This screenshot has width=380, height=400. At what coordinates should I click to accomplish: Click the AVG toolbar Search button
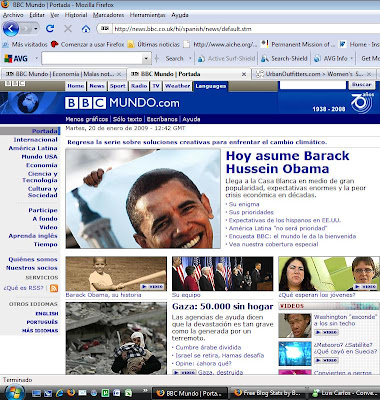(x=174, y=59)
